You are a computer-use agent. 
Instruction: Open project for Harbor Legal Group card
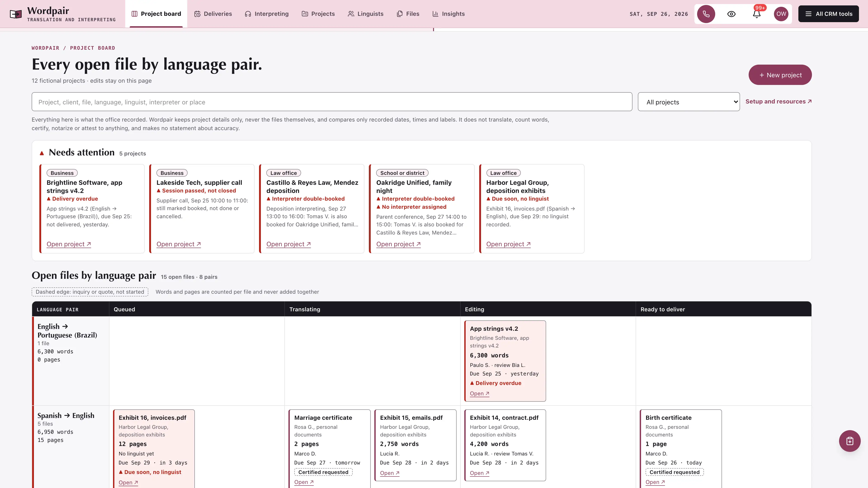coord(508,244)
